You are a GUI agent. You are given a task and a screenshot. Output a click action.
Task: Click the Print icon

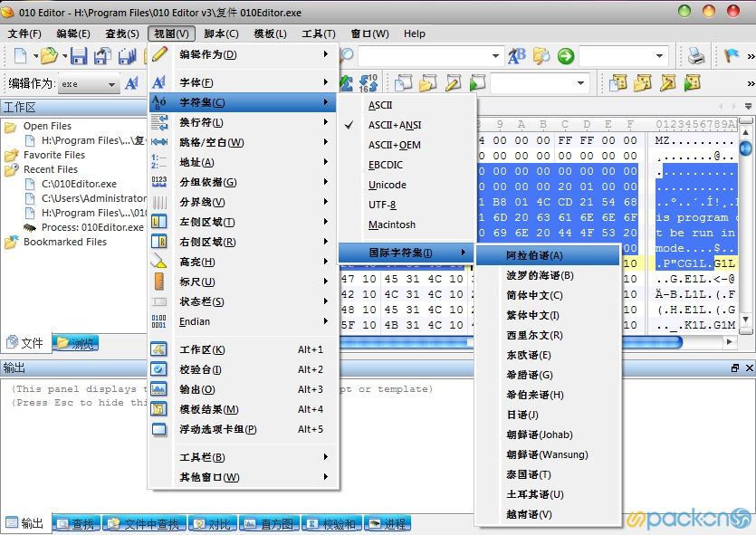pos(695,56)
